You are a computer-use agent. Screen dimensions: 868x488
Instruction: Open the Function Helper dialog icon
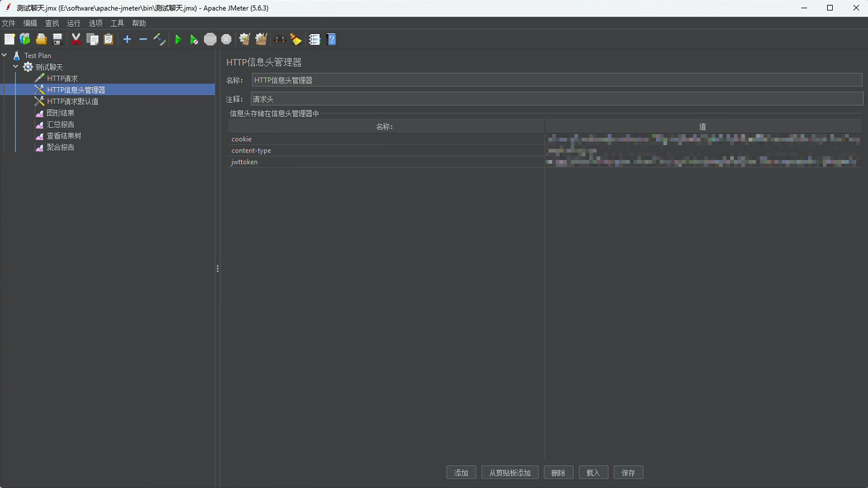(x=315, y=40)
